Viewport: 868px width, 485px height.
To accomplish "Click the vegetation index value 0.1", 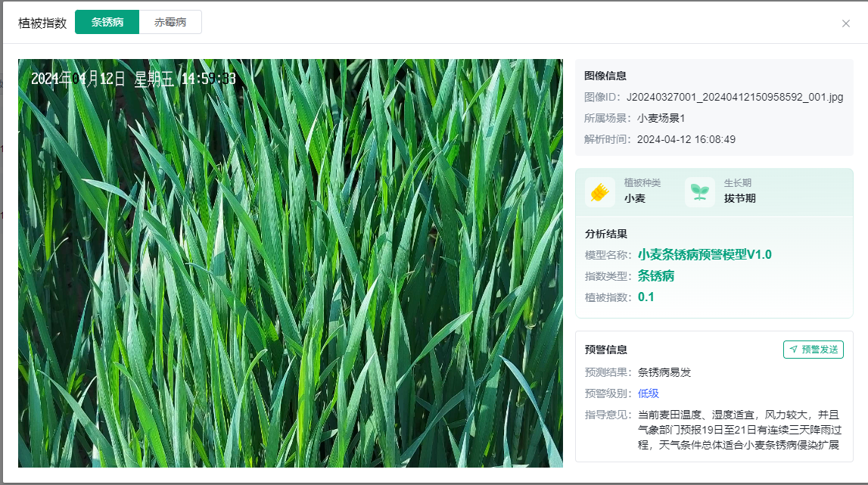I will pyautogui.click(x=646, y=297).
